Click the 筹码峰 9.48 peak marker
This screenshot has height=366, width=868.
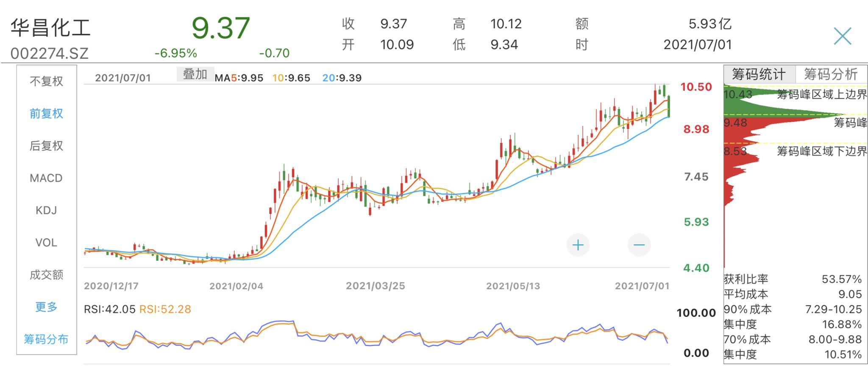pyautogui.click(x=850, y=123)
